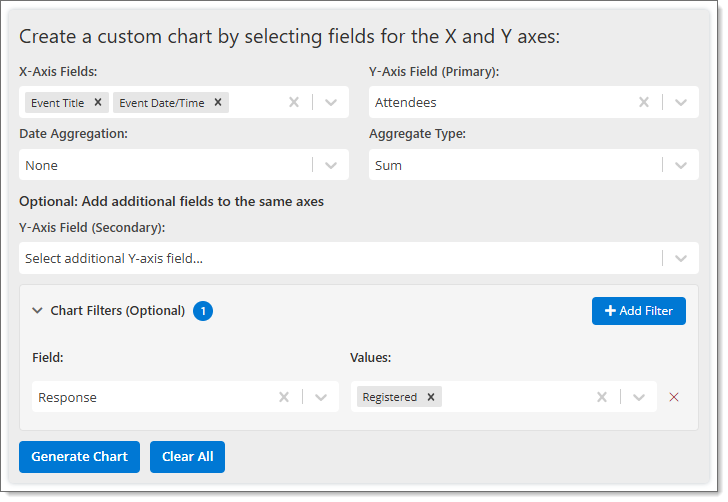Click the Add Filter button
This screenshot has height=502, width=728.
[638, 311]
